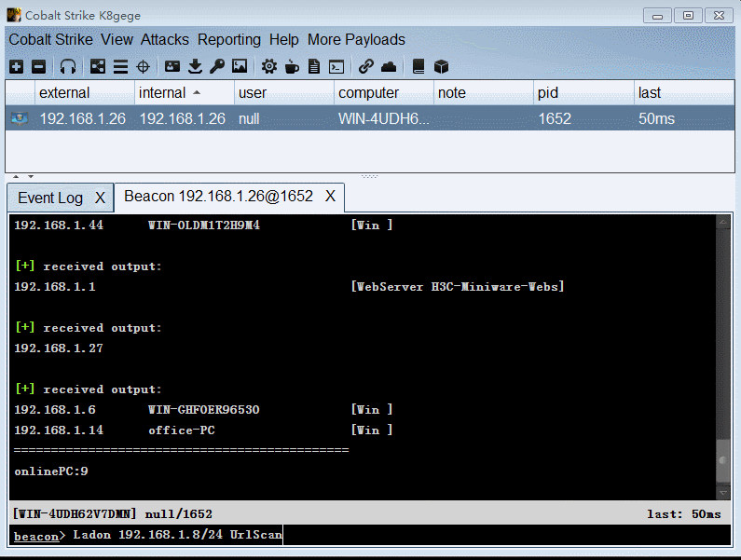The height and width of the screenshot is (560, 741).
Task: Click the 50ms last value in session row
Action: coord(656,118)
